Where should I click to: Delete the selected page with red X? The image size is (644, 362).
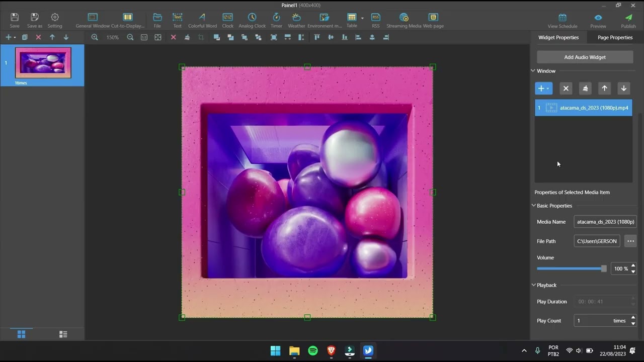coord(38,37)
